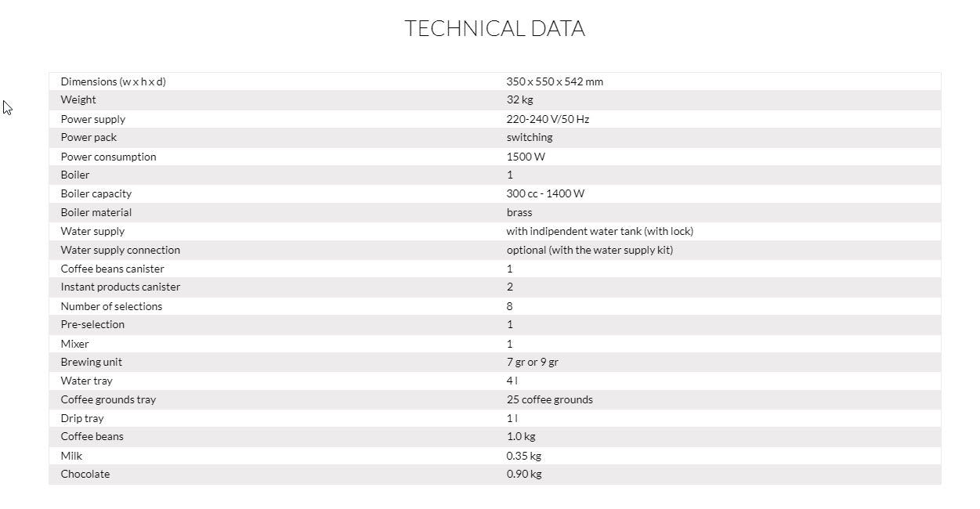Screen dimensions: 980x509
Task: Click the 350 x 550 x 542 mm value
Action: click(555, 81)
